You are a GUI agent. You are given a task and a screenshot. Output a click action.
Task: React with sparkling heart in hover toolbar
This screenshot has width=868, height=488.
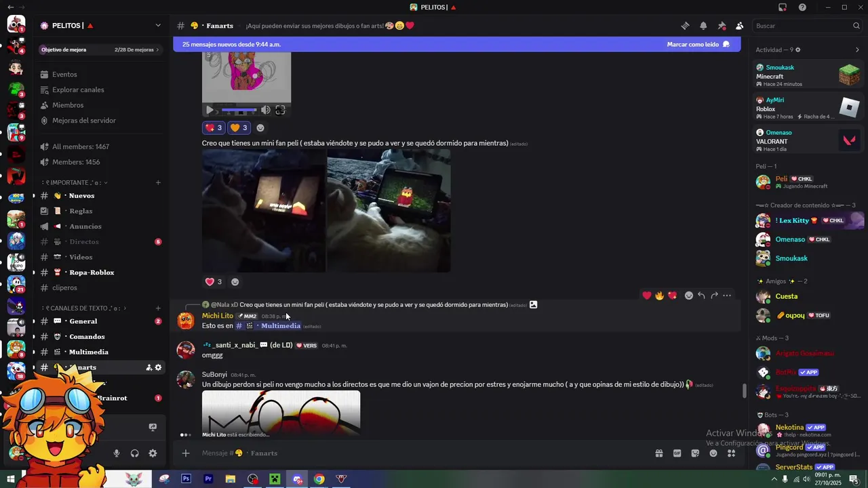pos(672,296)
